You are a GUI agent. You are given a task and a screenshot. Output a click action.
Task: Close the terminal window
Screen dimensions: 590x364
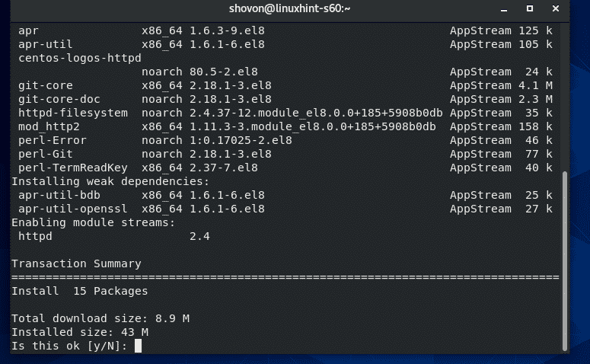(x=556, y=9)
